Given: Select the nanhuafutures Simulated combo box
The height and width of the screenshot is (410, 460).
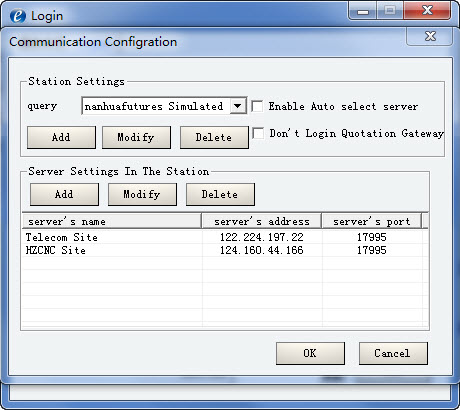Looking at the screenshot, I should (x=164, y=106).
